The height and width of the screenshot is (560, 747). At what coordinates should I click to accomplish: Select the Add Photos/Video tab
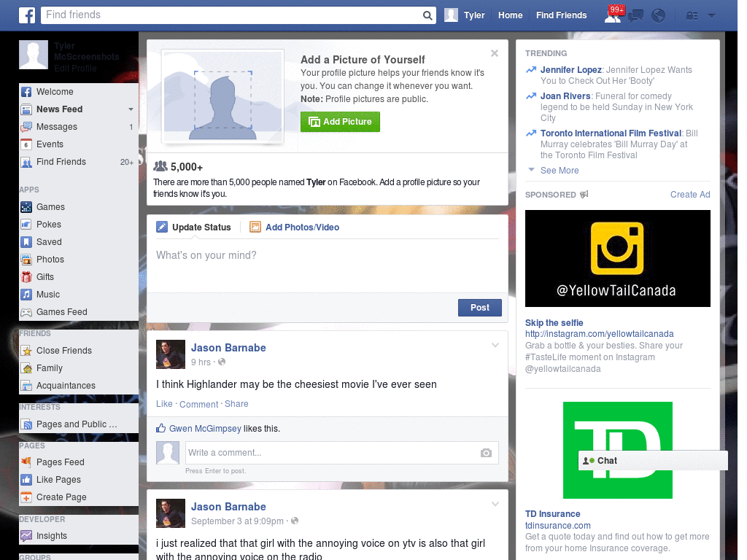[295, 227]
